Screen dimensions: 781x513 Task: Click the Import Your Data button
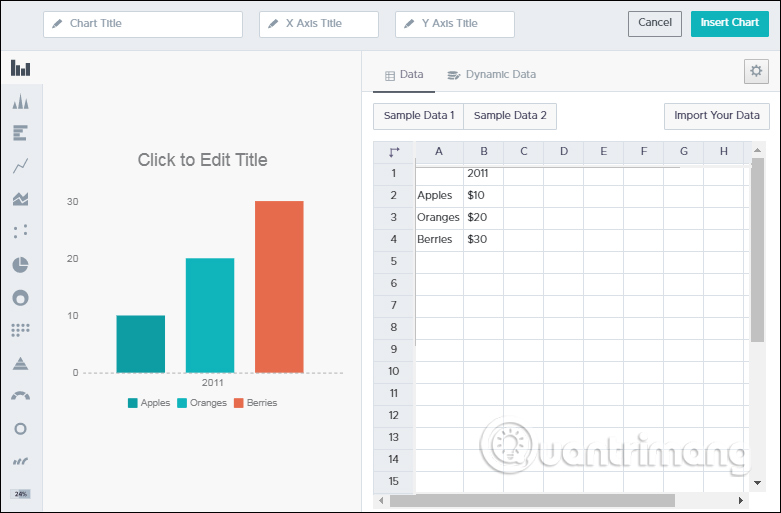click(x=716, y=116)
